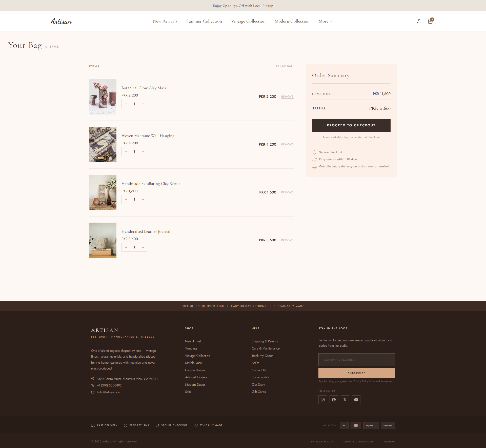This screenshot has height=448, width=486.
Task: Click the phone icon in footer
Action: [x=93, y=385]
